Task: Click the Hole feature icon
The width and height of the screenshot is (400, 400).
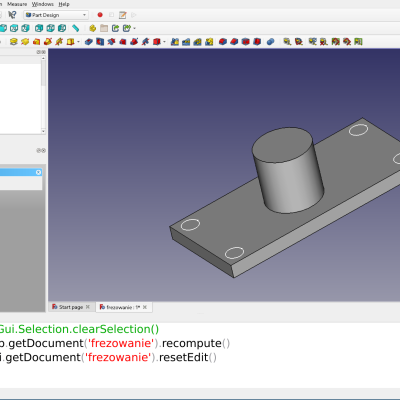Action: (100, 42)
